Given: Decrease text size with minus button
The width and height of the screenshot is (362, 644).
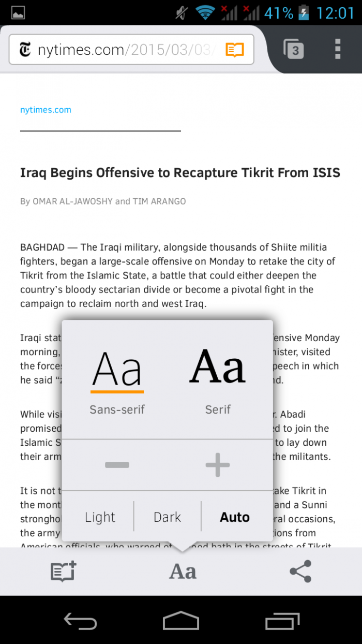Looking at the screenshot, I should pyautogui.click(x=117, y=465).
